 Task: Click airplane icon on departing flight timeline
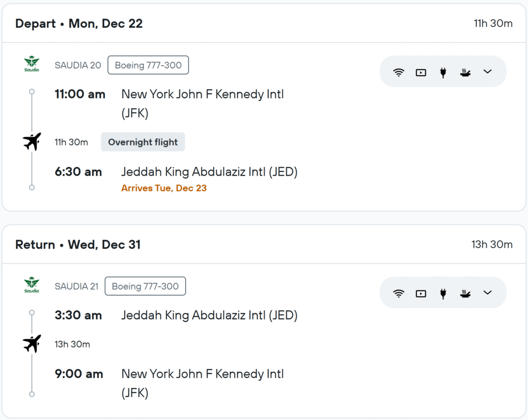point(32,142)
